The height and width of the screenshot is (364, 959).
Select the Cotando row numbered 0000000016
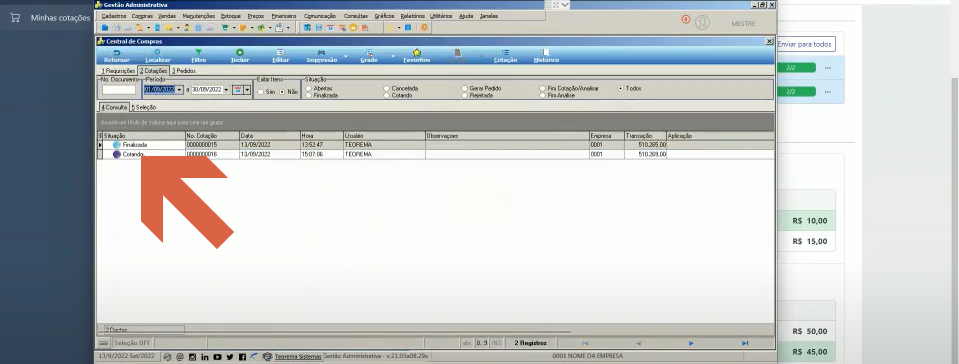coord(436,155)
